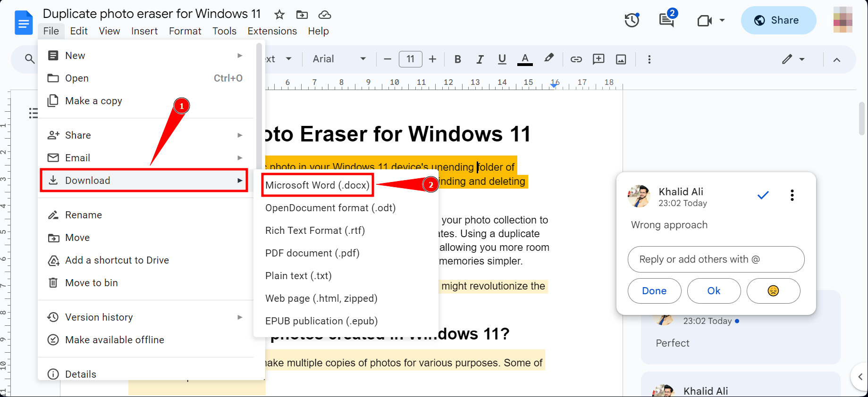Choose Plain text (.txt) download
Image resolution: width=868 pixels, height=397 pixels.
coord(298,276)
